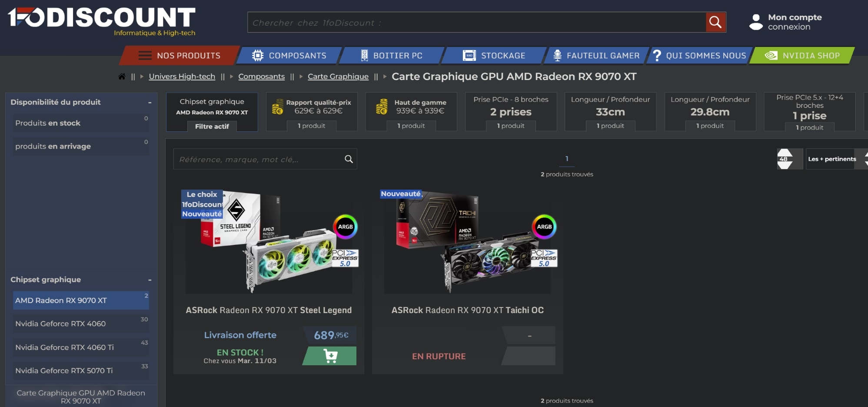
Task: Open ASRock Radeon RX 9070 XT Taichi OC title
Action: pyautogui.click(x=467, y=310)
